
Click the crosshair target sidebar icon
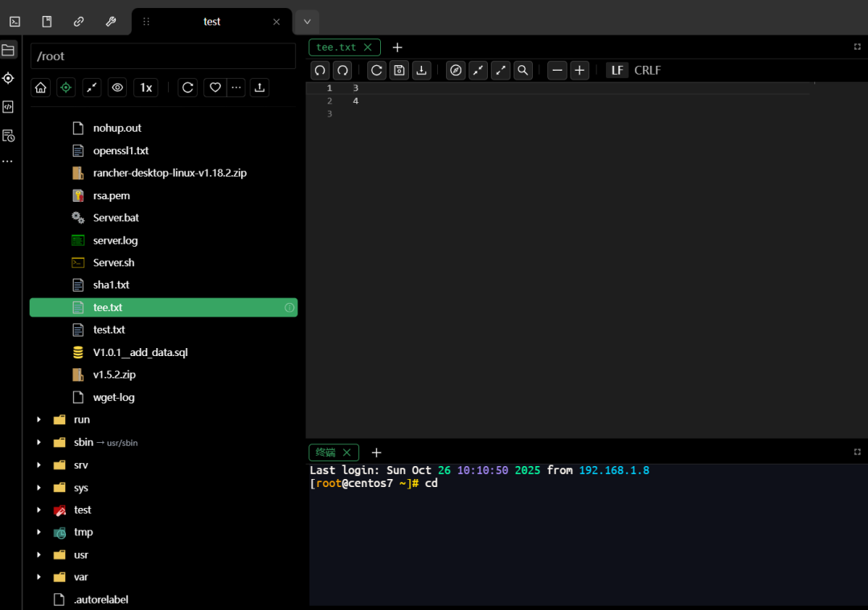(8, 78)
